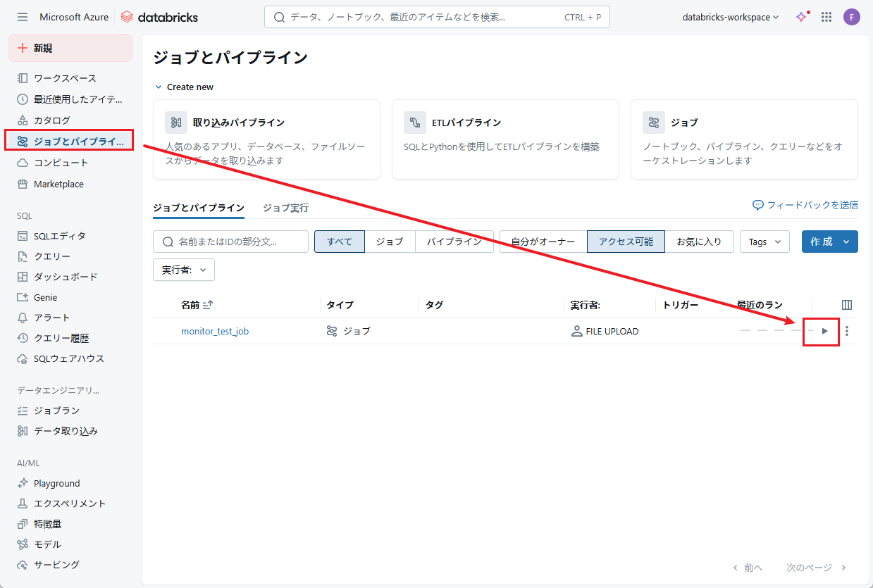Open the Databricks assistant sparkle icon
Image resolution: width=873 pixels, height=588 pixels.
point(802,17)
